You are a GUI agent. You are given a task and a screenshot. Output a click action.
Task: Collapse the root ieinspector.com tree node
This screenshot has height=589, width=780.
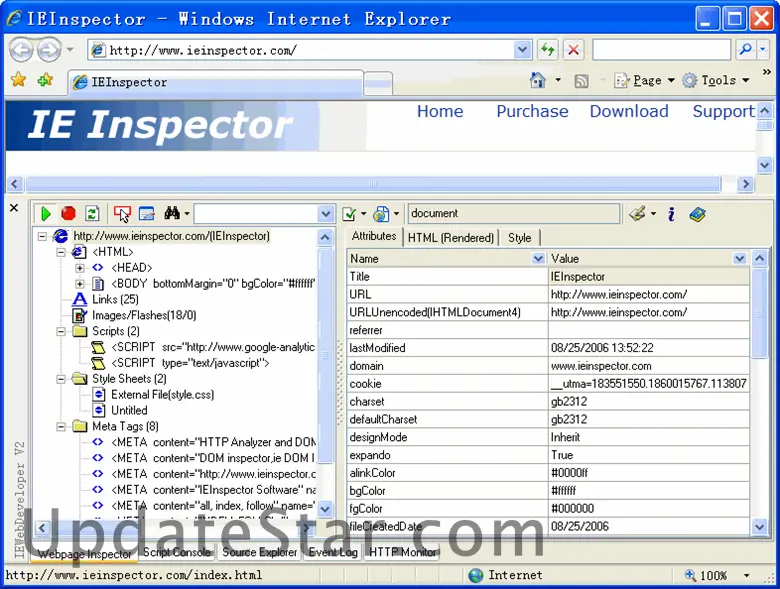(x=42, y=236)
